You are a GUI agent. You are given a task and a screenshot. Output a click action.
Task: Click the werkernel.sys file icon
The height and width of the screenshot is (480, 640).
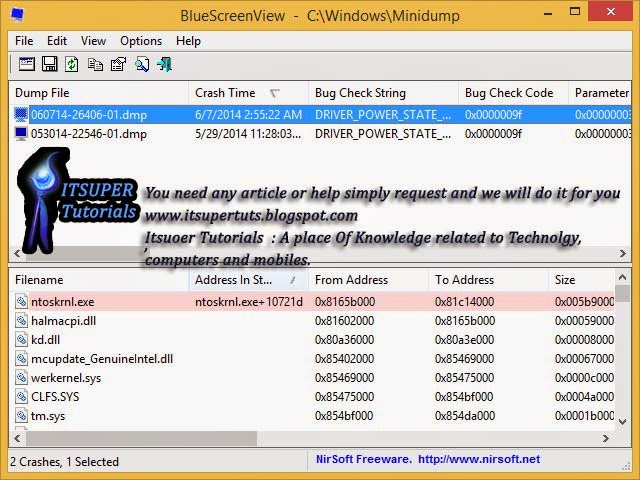[x=21, y=378]
